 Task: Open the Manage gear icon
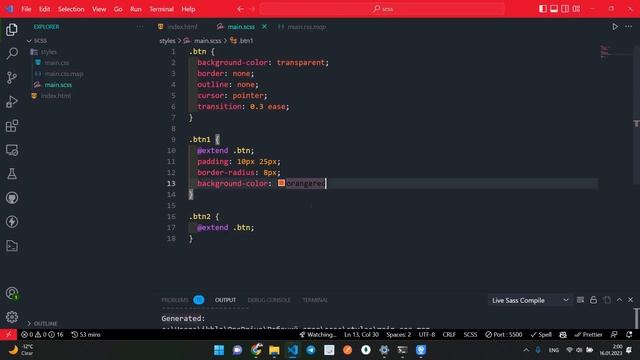(x=12, y=317)
